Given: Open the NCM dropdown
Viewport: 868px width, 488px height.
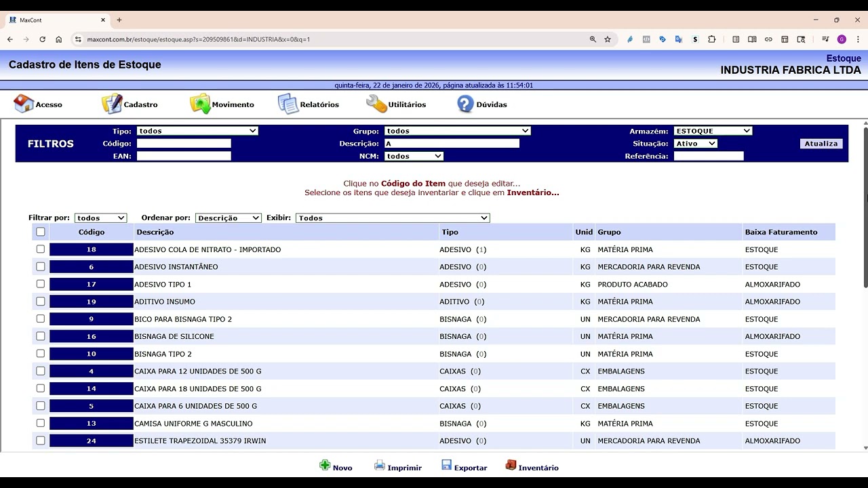Looking at the screenshot, I should click(414, 156).
